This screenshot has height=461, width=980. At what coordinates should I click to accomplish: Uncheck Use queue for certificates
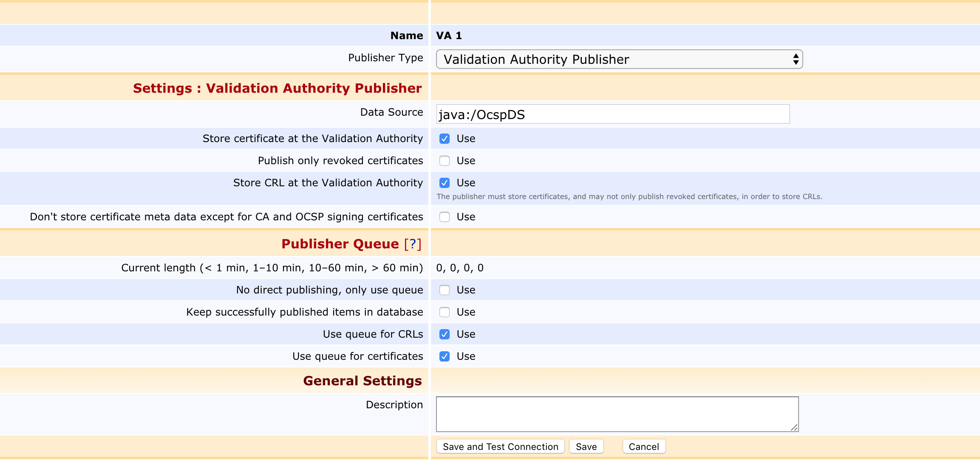(x=445, y=356)
